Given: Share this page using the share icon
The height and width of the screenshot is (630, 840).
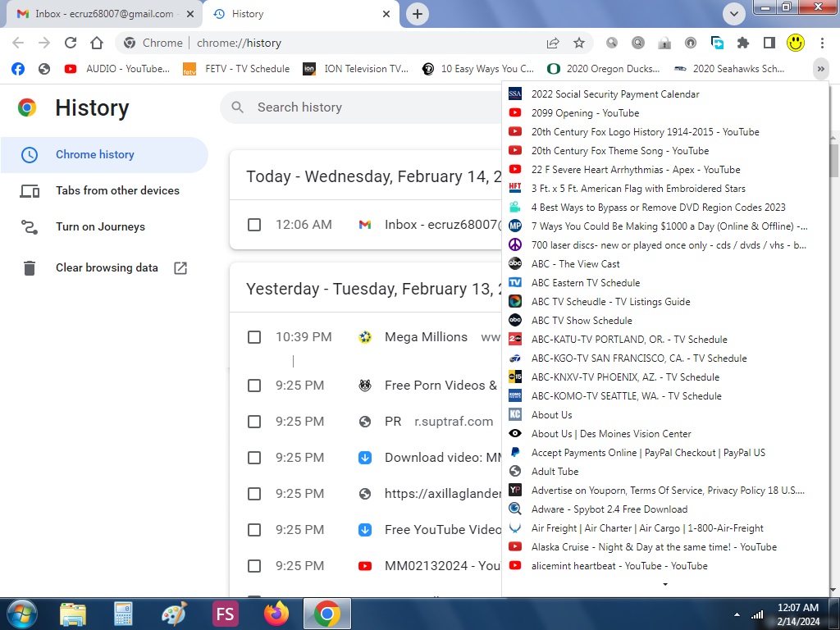Looking at the screenshot, I should click(553, 43).
